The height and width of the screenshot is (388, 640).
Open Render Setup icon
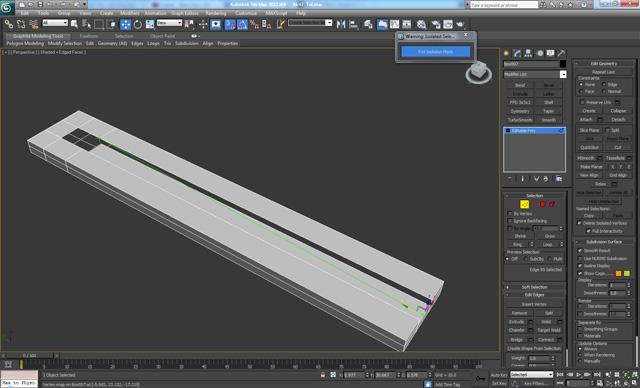click(x=436, y=24)
